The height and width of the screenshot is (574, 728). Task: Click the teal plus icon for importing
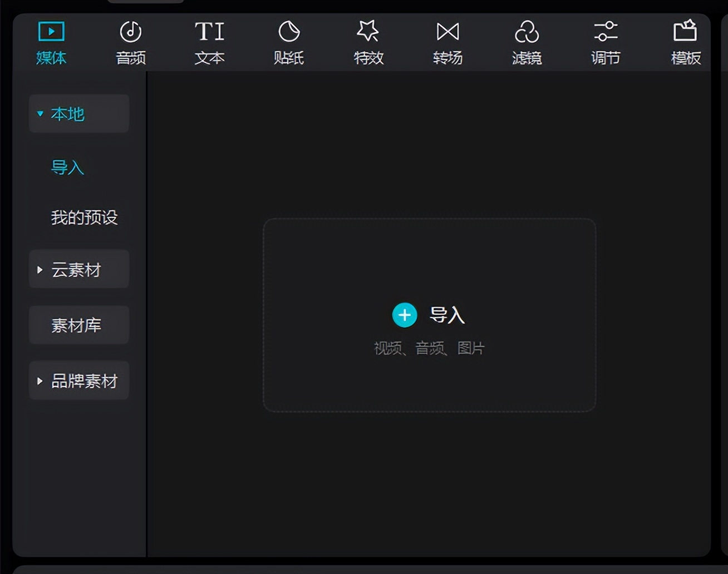(405, 314)
